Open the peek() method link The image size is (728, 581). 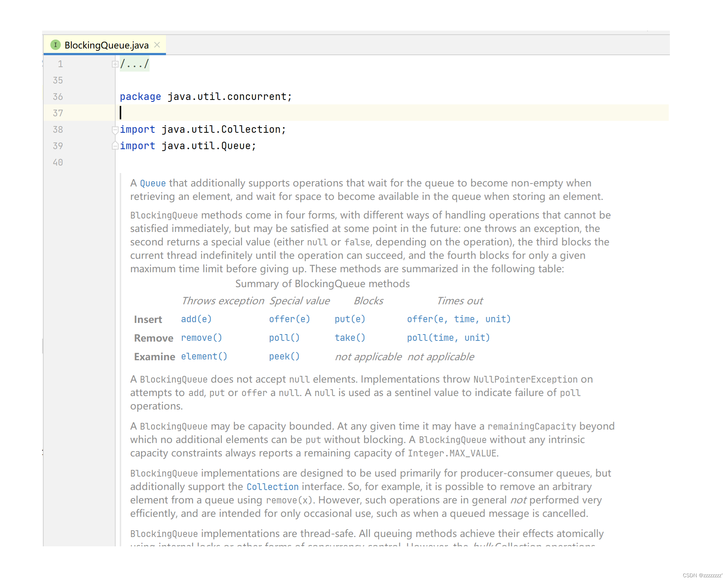tap(284, 357)
